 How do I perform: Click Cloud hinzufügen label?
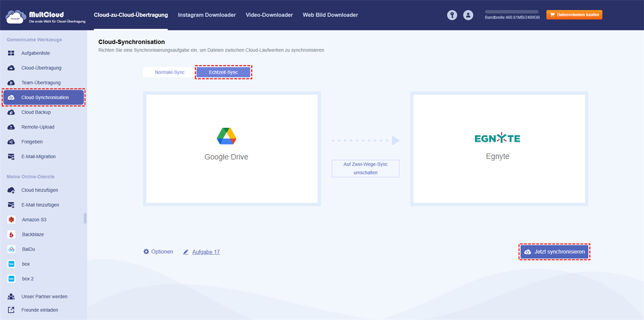[x=40, y=190]
